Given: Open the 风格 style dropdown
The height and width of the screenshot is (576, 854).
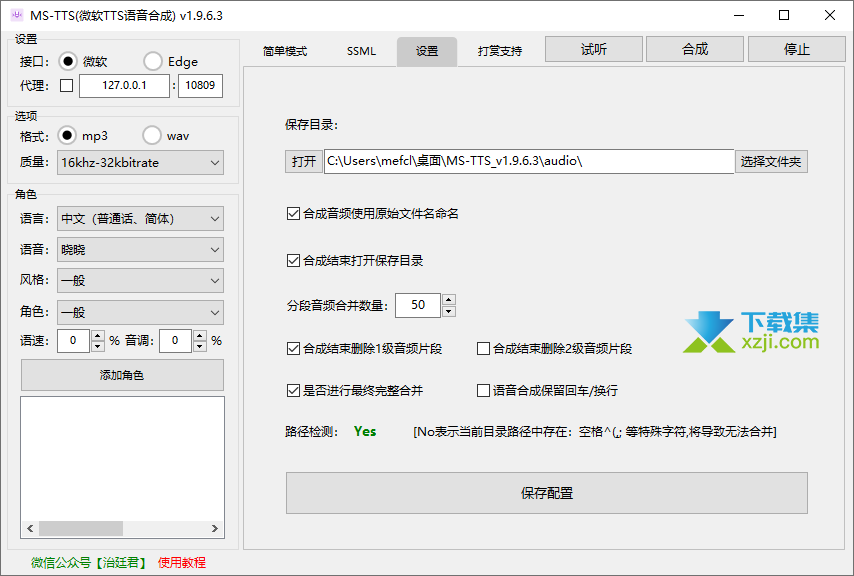Looking at the screenshot, I should [x=141, y=281].
